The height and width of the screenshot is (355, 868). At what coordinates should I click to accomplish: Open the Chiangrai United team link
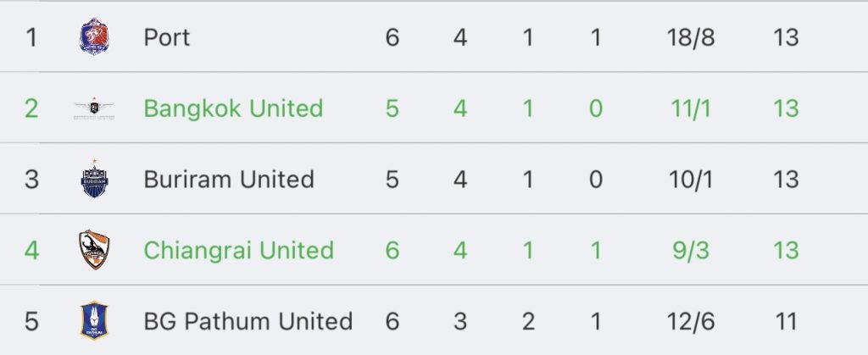click(x=238, y=250)
